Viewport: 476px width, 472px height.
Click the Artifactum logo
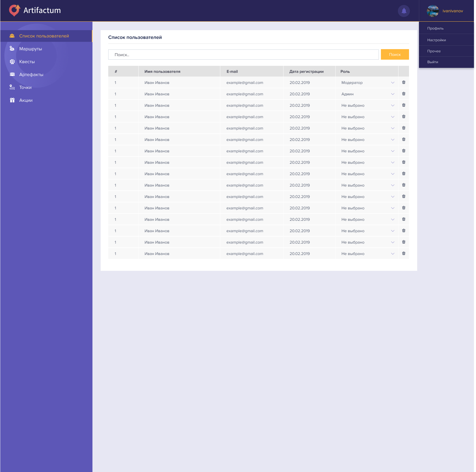(35, 11)
